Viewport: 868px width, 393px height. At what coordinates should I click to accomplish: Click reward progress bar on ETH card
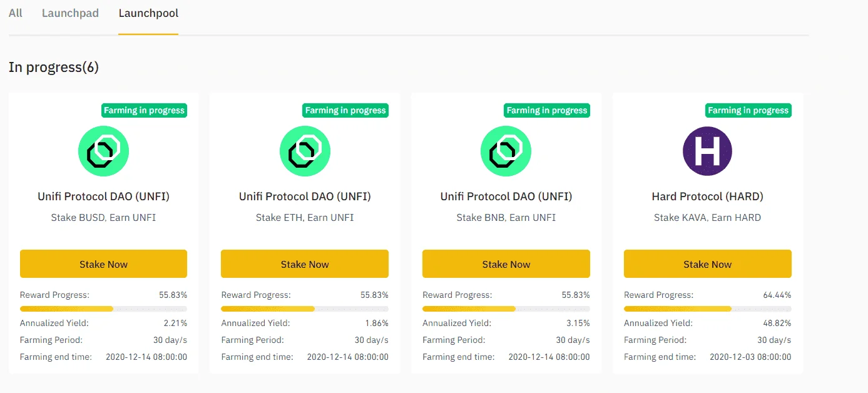point(305,309)
